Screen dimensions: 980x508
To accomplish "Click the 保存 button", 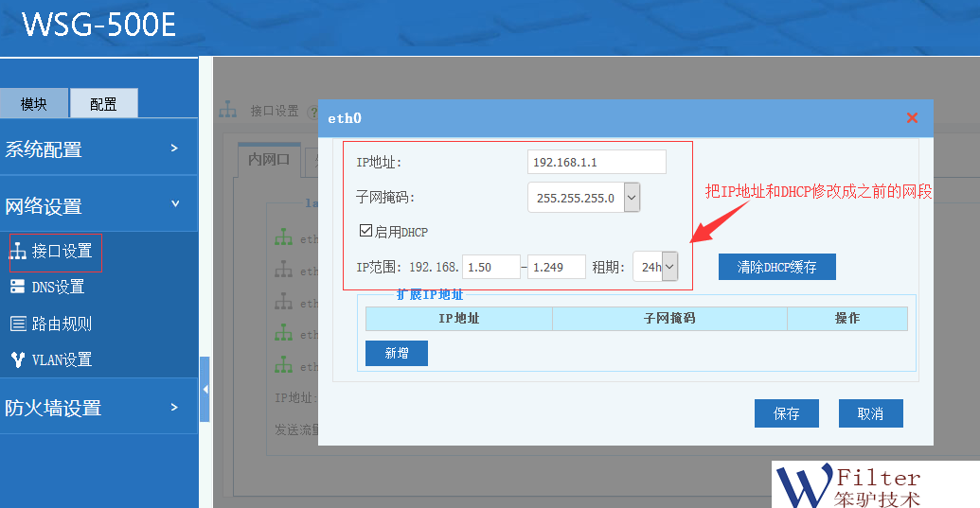I will click(786, 413).
